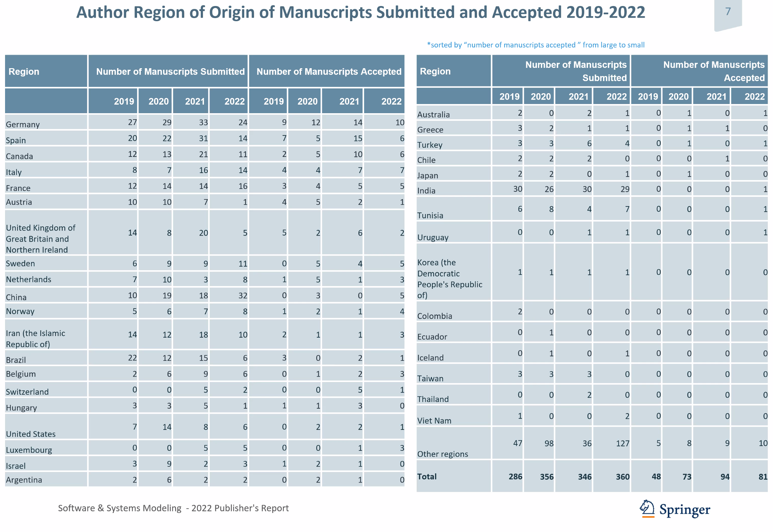Click the left table Region header cell
773x532 pixels.
46,71
